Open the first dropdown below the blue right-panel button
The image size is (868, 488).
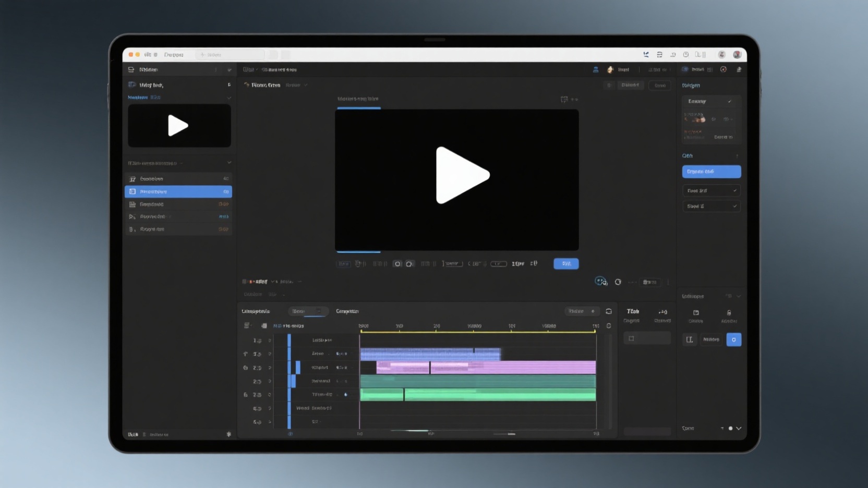click(x=711, y=191)
